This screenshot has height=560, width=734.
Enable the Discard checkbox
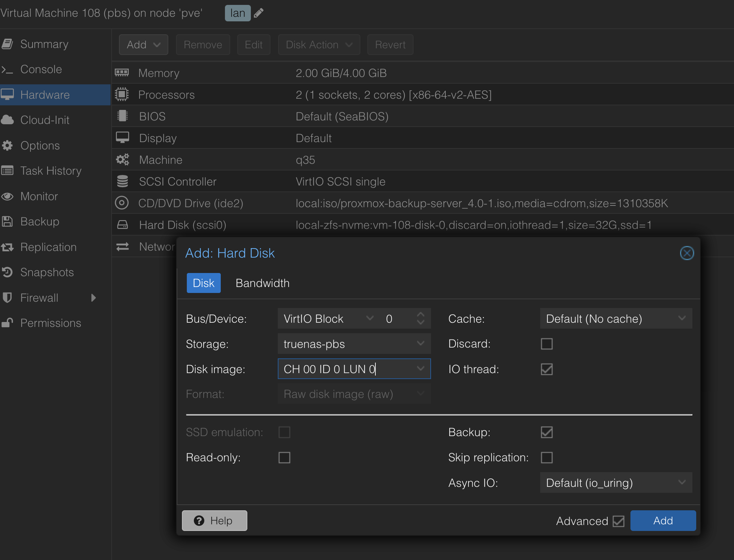(x=547, y=344)
